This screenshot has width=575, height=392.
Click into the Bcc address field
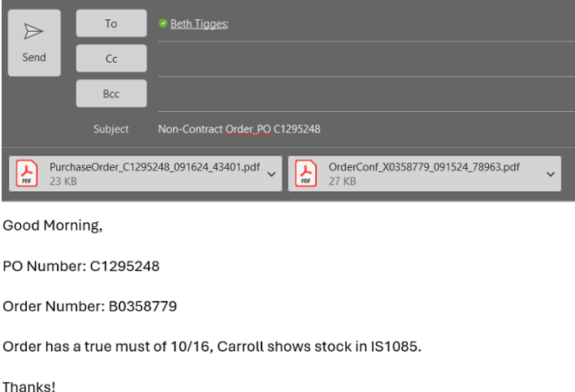tap(366, 94)
